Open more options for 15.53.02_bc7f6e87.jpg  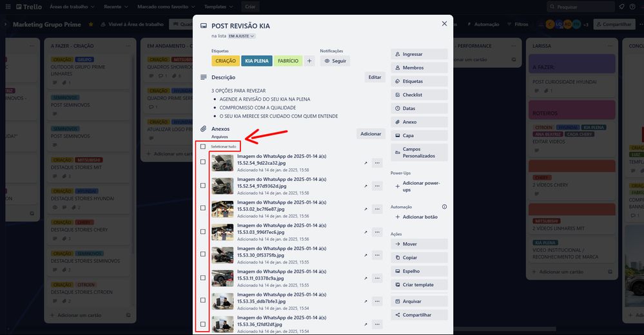tap(377, 209)
